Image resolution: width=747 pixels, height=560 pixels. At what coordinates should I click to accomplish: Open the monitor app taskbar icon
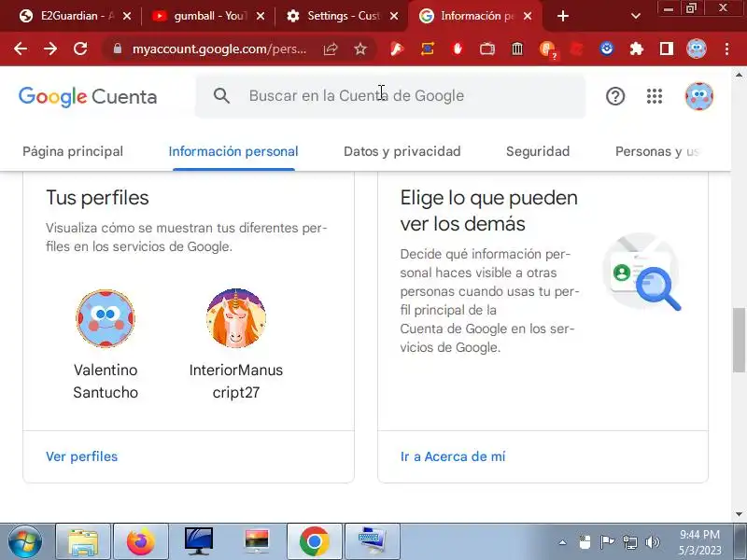(199, 541)
